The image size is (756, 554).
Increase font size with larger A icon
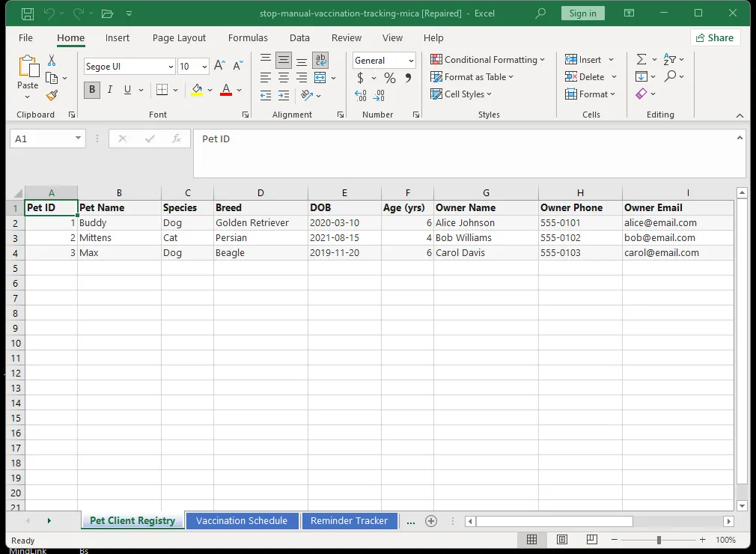pos(219,66)
